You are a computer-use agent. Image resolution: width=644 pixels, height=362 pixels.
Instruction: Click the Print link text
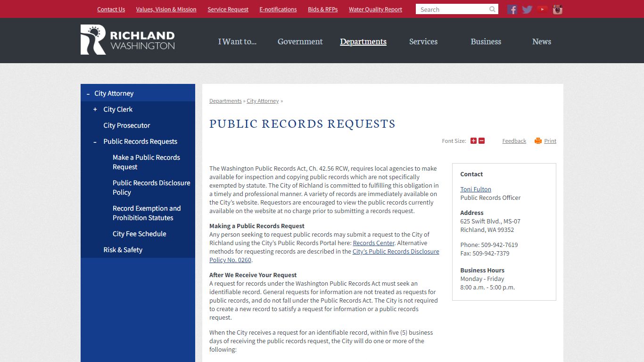(550, 141)
